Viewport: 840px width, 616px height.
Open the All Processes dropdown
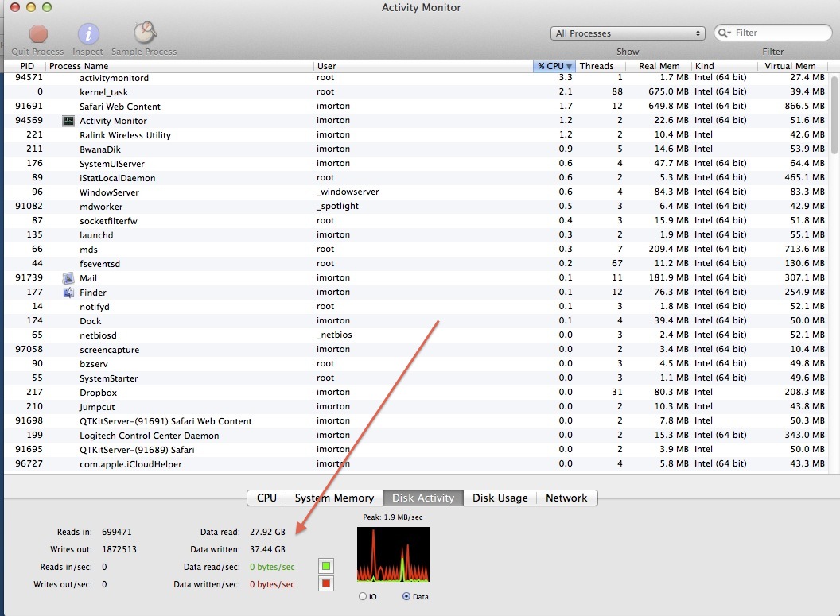628,33
